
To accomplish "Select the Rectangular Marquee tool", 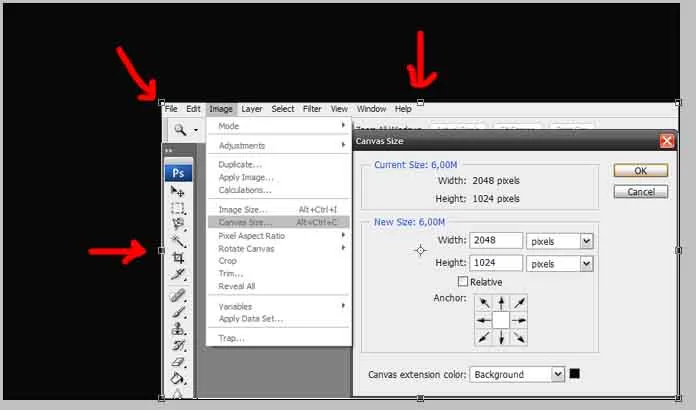I will click(178, 208).
